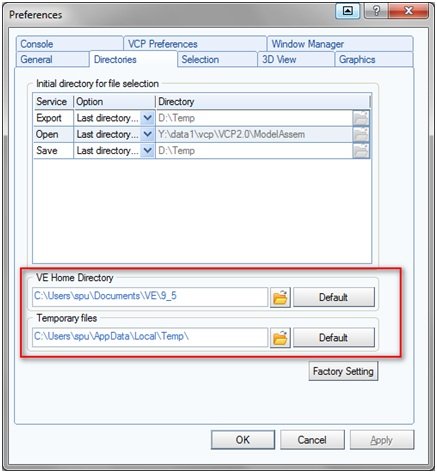The image size is (437, 473).
Task: Expand the Save option dropdown
Action: pyautogui.click(x=147, y=151)
